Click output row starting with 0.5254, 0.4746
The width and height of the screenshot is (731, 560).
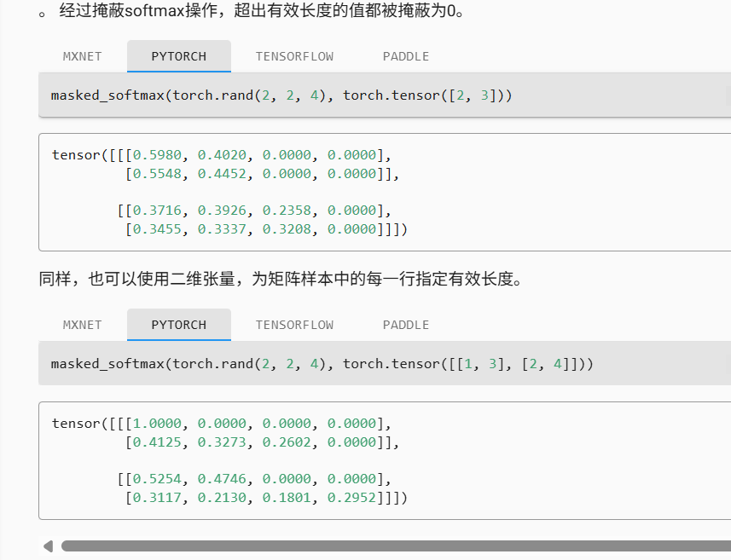coord(254,479)
